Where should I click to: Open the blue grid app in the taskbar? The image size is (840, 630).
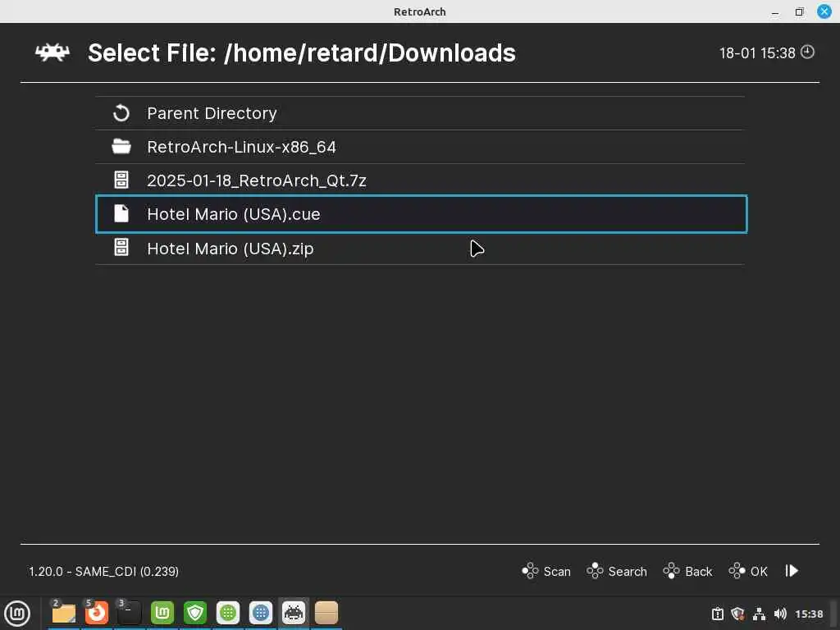tap(261, 613)
